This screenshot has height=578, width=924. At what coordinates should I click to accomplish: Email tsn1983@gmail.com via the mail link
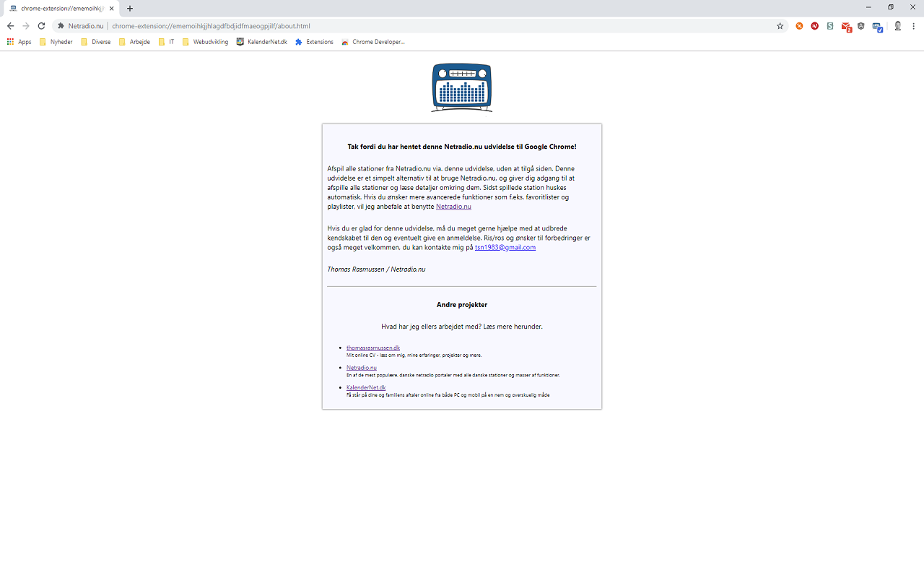505,247
